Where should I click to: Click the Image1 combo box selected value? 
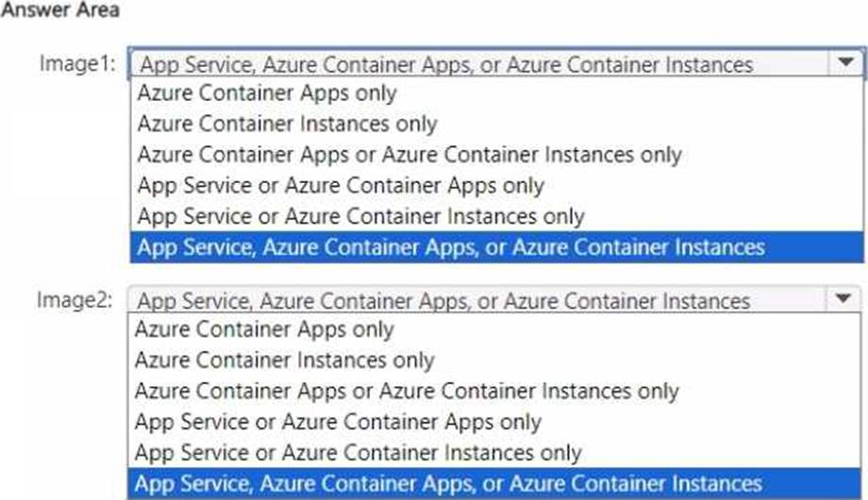click(445, 64)
